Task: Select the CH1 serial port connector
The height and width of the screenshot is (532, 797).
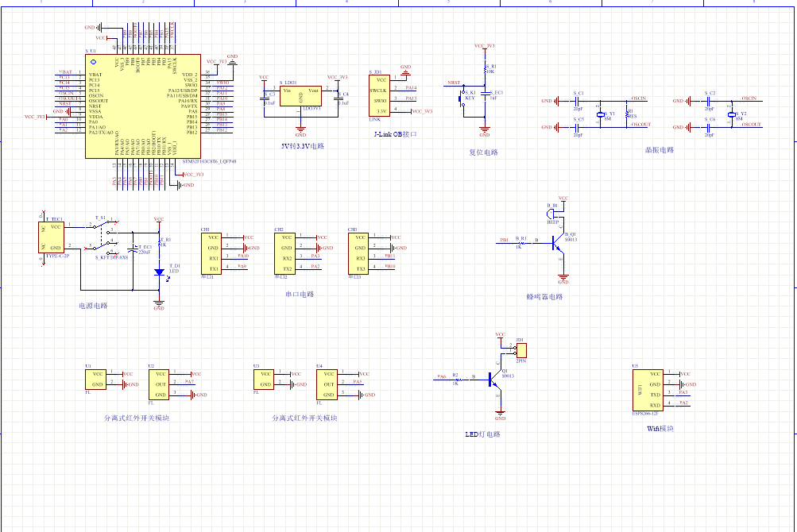Action: [211, 253]
